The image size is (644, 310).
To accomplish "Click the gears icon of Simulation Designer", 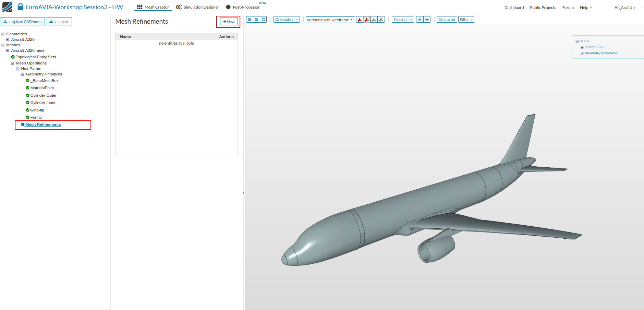I will point(179,7).
